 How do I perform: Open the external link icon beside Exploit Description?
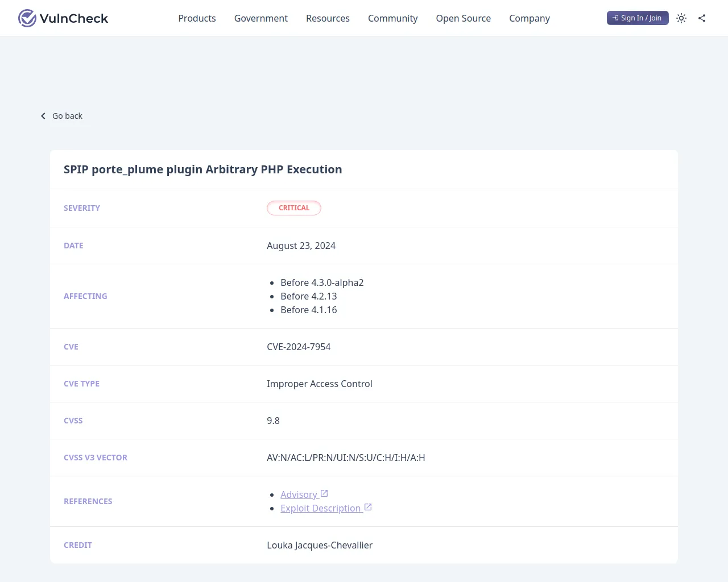click(x=368, y=507)
